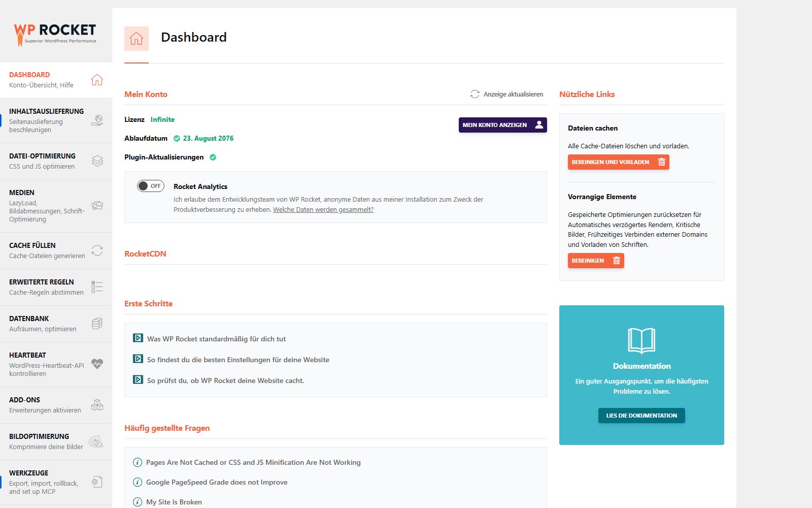Click the Datei-Optimierung layers icon

(97, 161)
